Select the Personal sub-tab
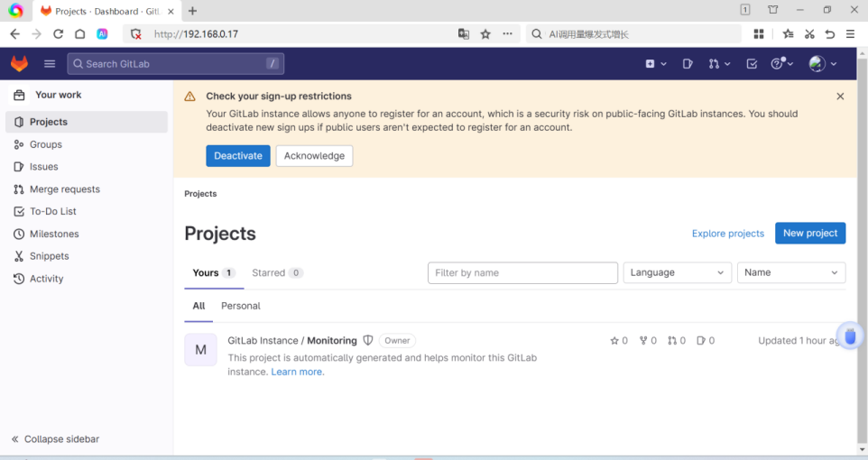 241,306
